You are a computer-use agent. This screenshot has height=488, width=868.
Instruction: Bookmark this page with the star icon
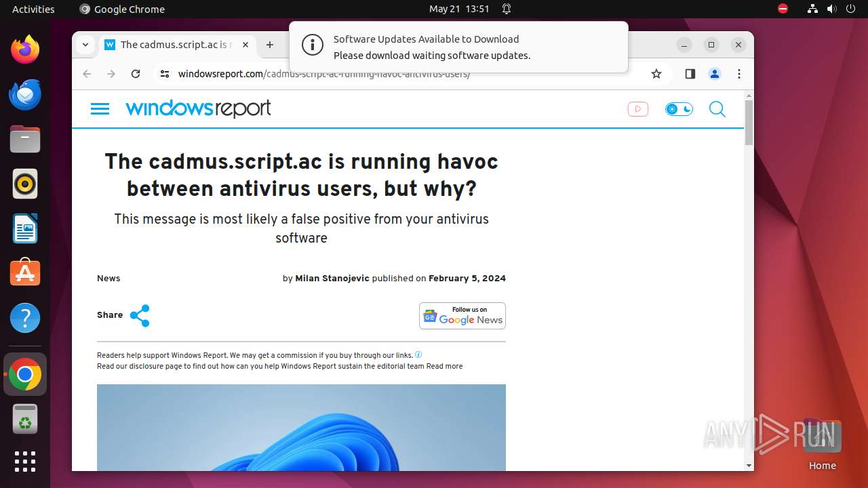coord(656,74)
